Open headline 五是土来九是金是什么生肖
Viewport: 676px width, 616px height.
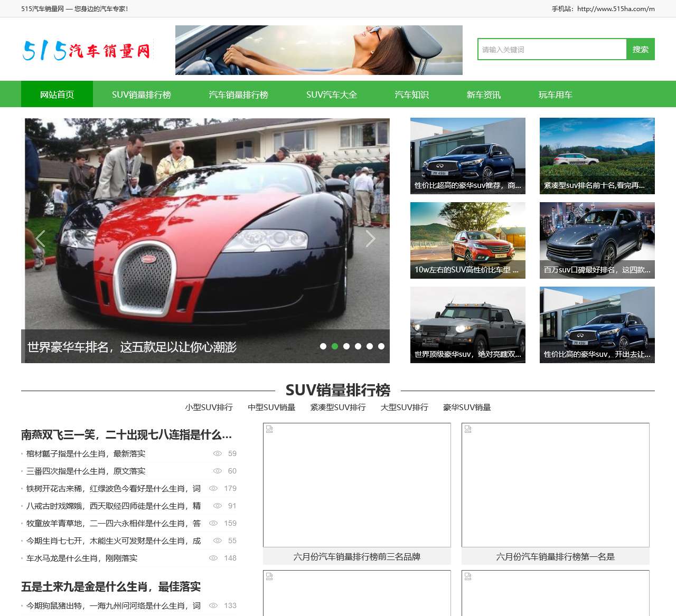coord(111,586)
